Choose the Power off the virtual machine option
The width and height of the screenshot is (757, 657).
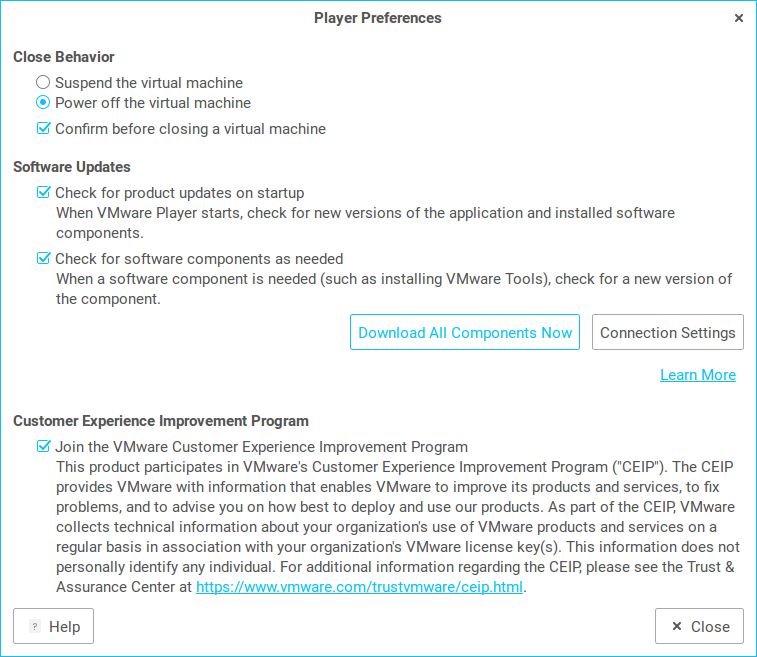click(x=43, y=103)
